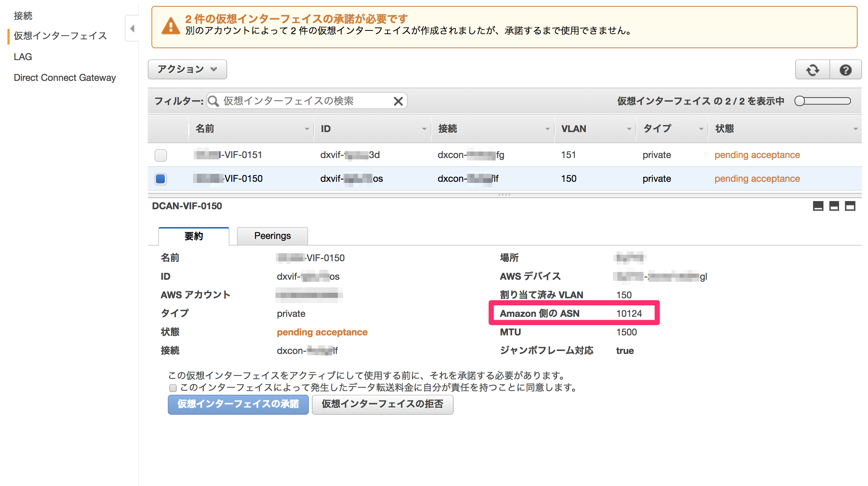The height and width of the screenshot is (486, 868).
Task: Open the 接続 column sort dropdown
Action: pos(547,129)
